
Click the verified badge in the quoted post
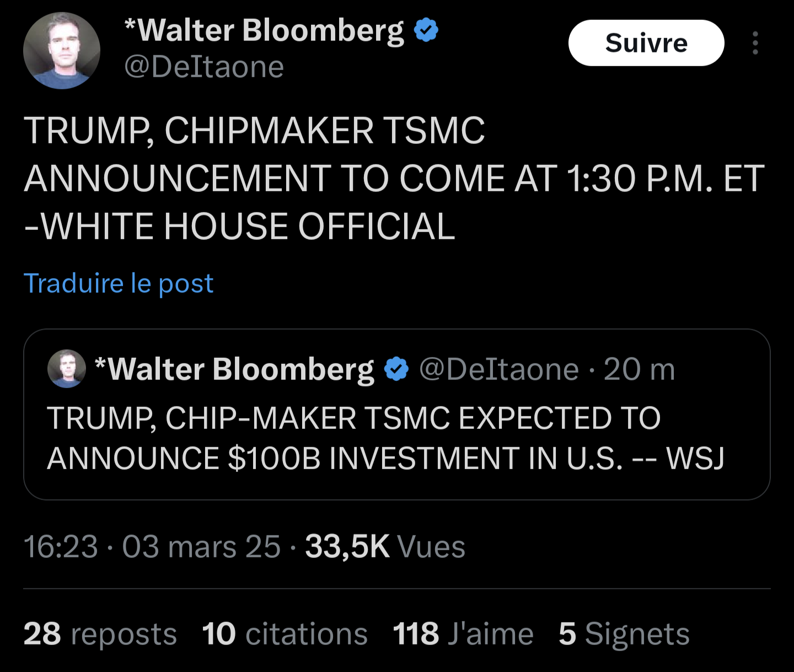[396, 369]
